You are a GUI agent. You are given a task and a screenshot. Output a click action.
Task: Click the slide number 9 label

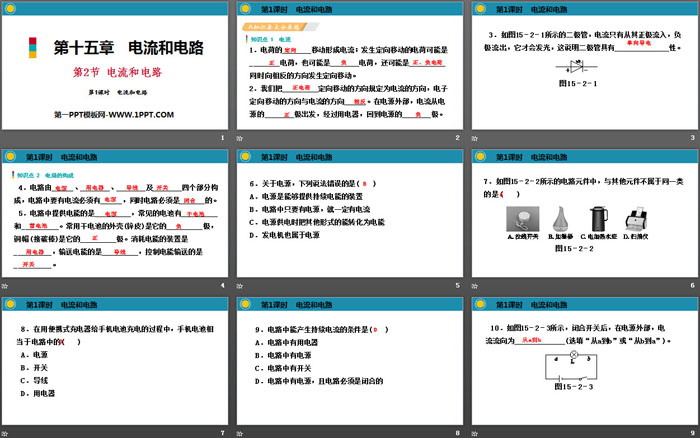point(690,431)
